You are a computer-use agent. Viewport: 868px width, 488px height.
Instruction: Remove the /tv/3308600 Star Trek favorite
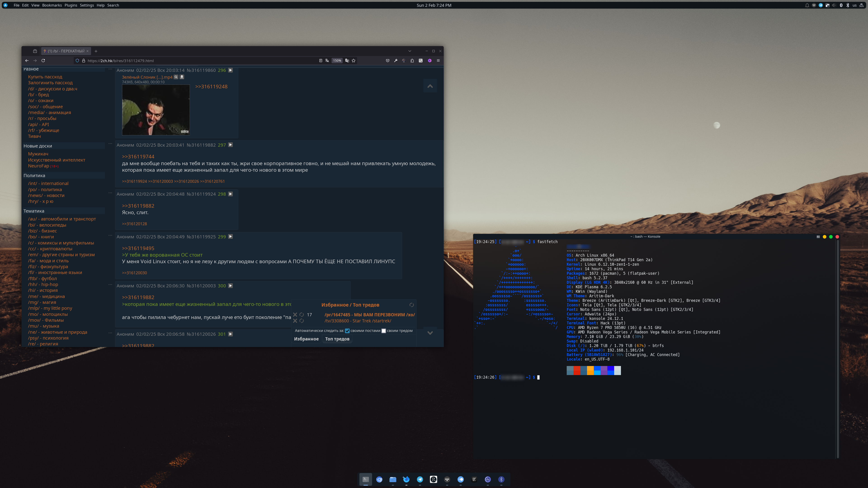(x=295, y=321)
